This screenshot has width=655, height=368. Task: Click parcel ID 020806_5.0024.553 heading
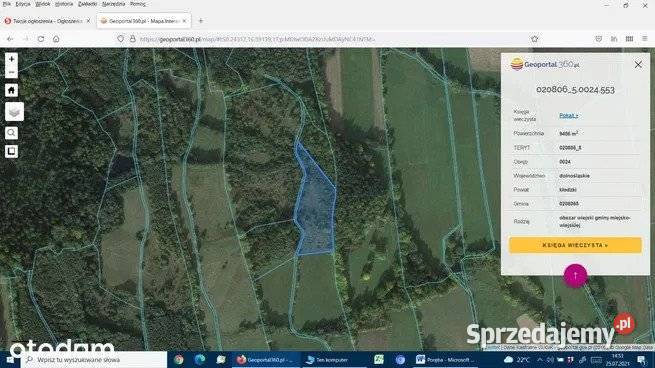point(575,89)
